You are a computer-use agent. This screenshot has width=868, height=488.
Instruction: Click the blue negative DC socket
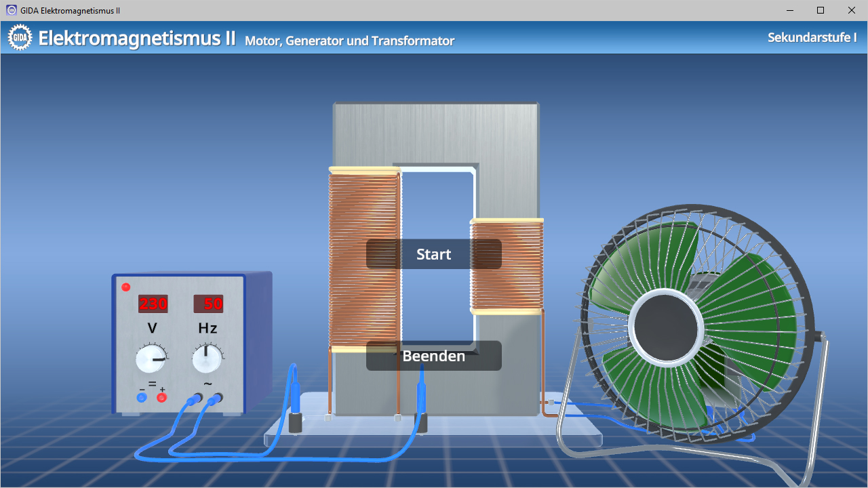coord(142,398)
